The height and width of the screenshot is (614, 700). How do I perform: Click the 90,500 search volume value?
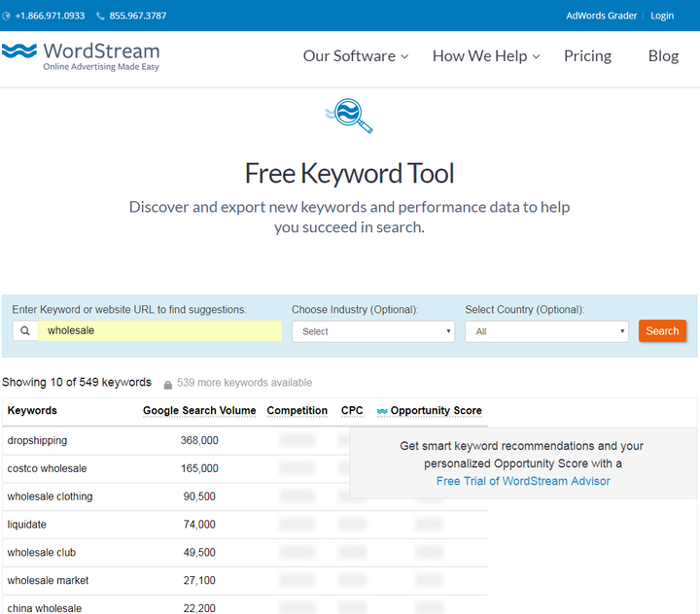pos(199,496)
